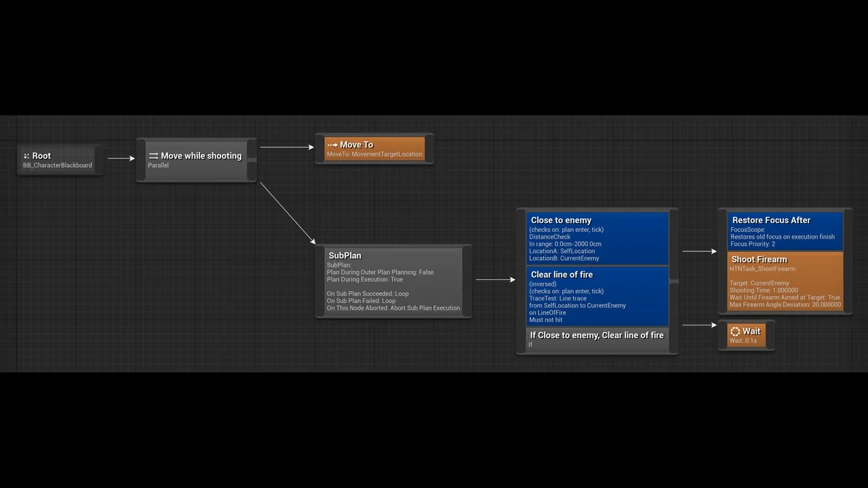The image size is (868, 488).
Task: Click the dotted arrow icon on Move To
Action: tap(332, 145)
